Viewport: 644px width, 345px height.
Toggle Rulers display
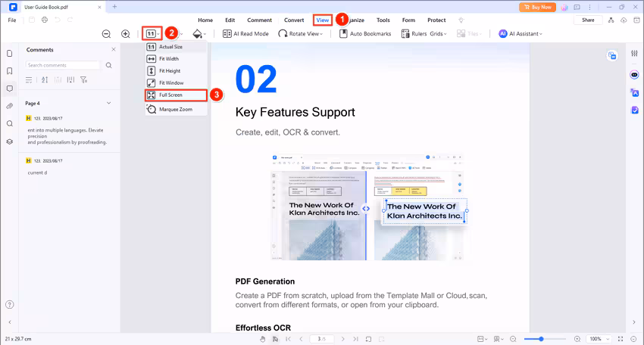click(414, 34)
